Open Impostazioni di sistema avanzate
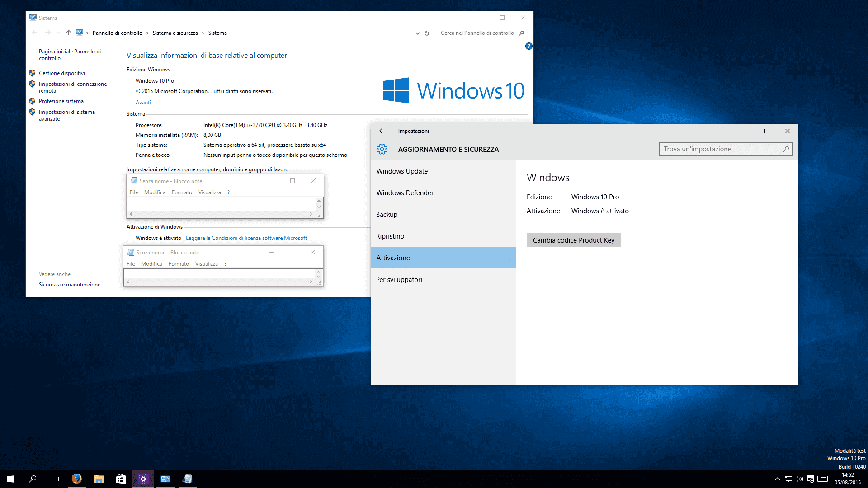Viewport: 868px width, 488px height. [67, 115]
